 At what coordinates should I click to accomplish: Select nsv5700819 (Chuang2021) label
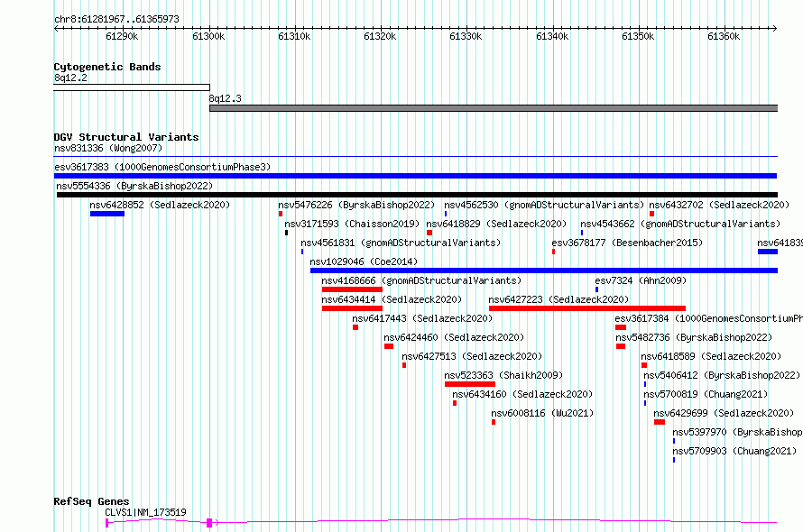pos(706,394)
